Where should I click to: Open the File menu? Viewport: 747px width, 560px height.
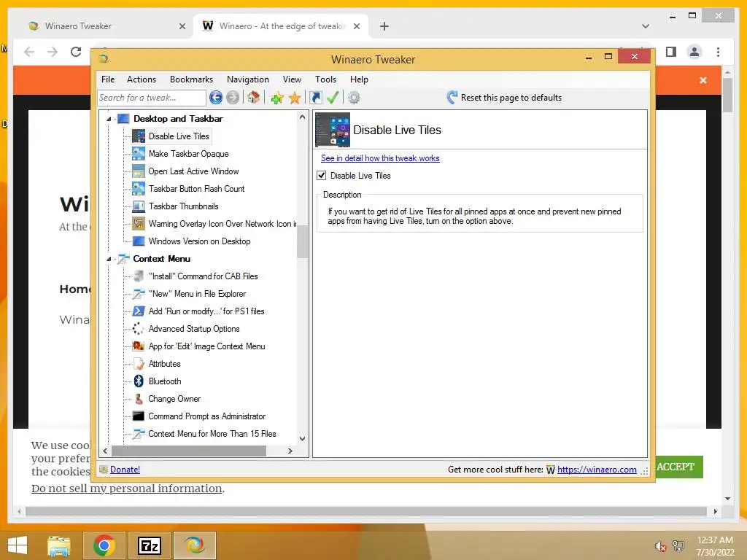[108, 79]
